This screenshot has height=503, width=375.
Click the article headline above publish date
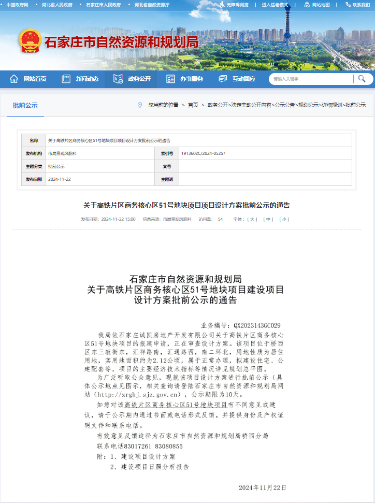186,205
